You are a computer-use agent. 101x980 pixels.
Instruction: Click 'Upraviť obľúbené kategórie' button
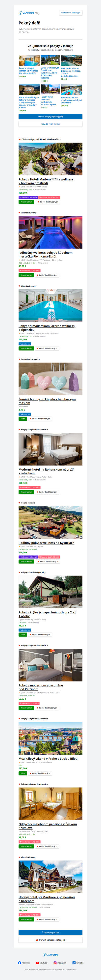tap(50, 940)
